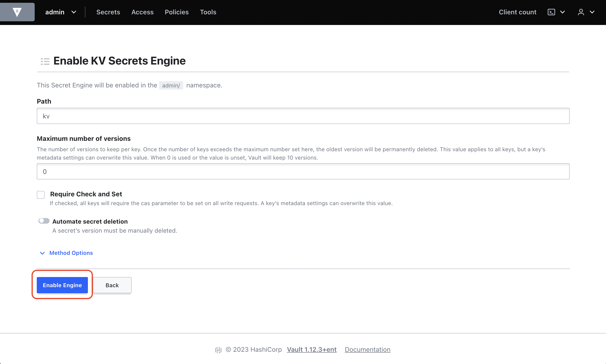Viewport: 606px width, 364px height.
Task: Open the Policies tab
Action: pos(176,12)
